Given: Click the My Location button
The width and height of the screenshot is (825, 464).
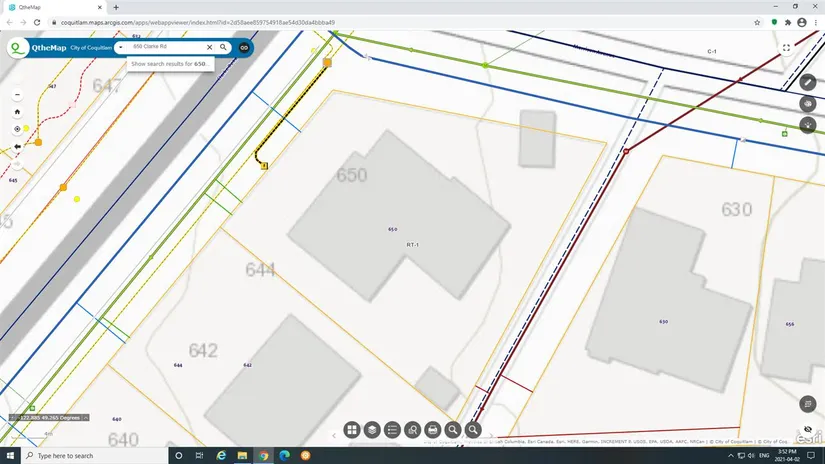Looking at the screenshot, I should pyautogui.click(x=17, y=129).
